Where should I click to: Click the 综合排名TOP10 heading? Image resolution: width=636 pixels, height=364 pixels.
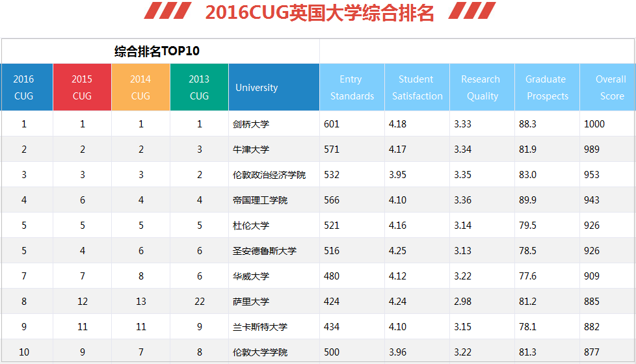click(157, 51)
